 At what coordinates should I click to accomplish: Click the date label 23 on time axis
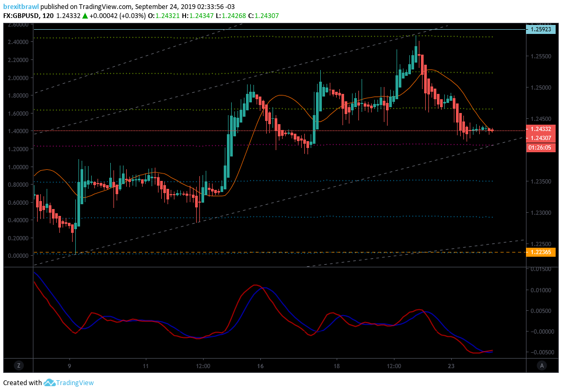451,366
